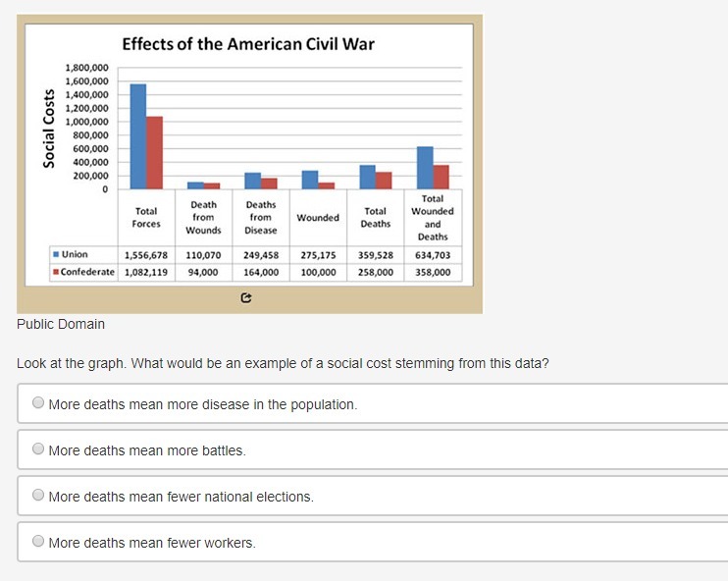This screenshot has height=581, width=728.
Task: Mark 'More deaths mean fewer workers' radio
Action: coord(38,542)
